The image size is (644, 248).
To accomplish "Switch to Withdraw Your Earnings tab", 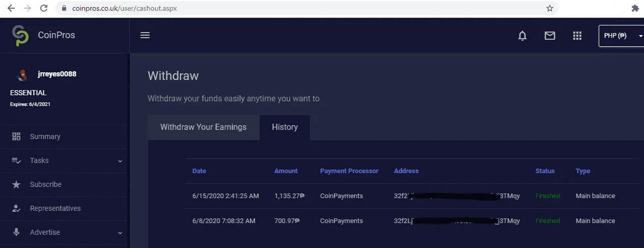I will pos(203,127).
